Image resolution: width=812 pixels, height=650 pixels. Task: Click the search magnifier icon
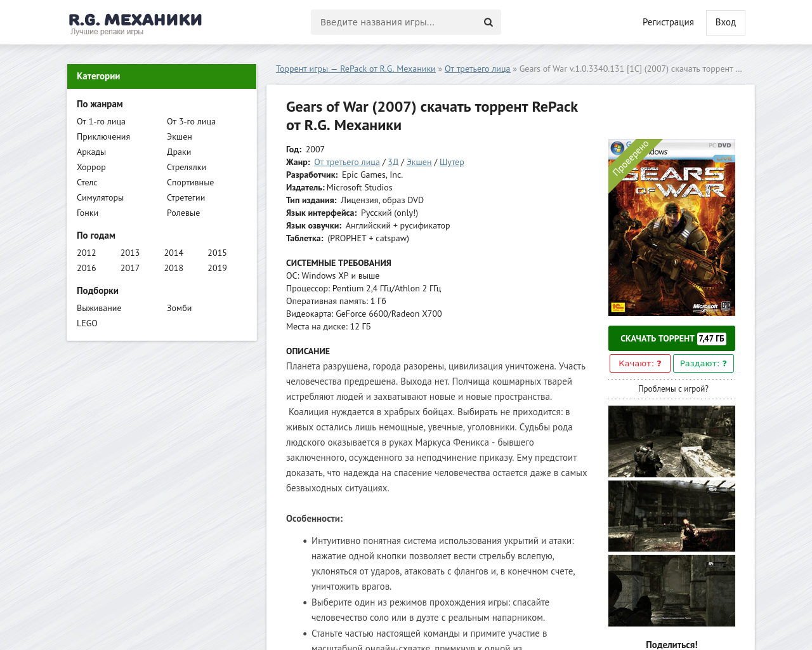click(x=488, y=22)
